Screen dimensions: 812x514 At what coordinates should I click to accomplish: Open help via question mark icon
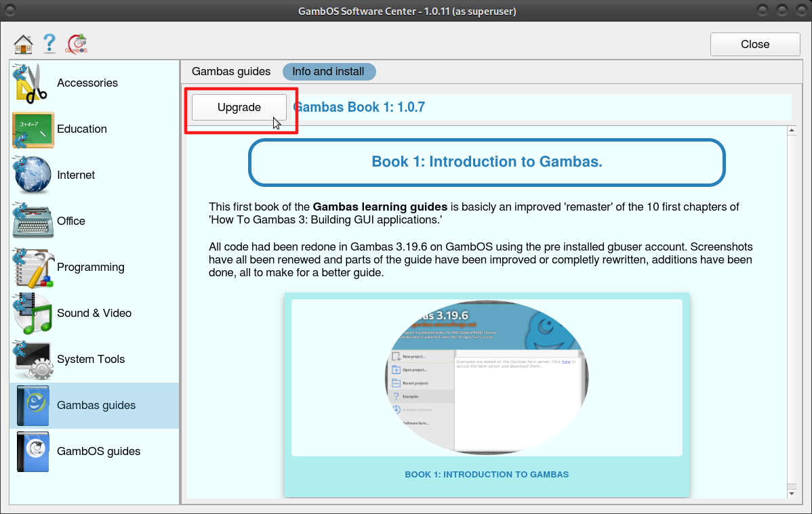pos(49,45)
